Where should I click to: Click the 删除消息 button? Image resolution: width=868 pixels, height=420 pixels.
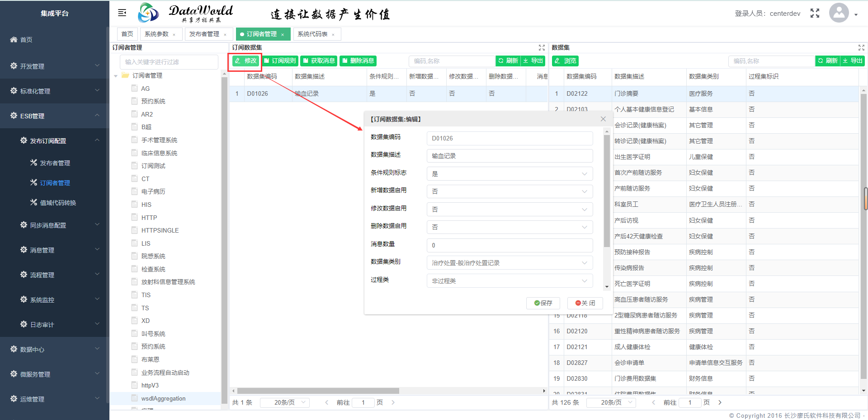coord(358,61)
